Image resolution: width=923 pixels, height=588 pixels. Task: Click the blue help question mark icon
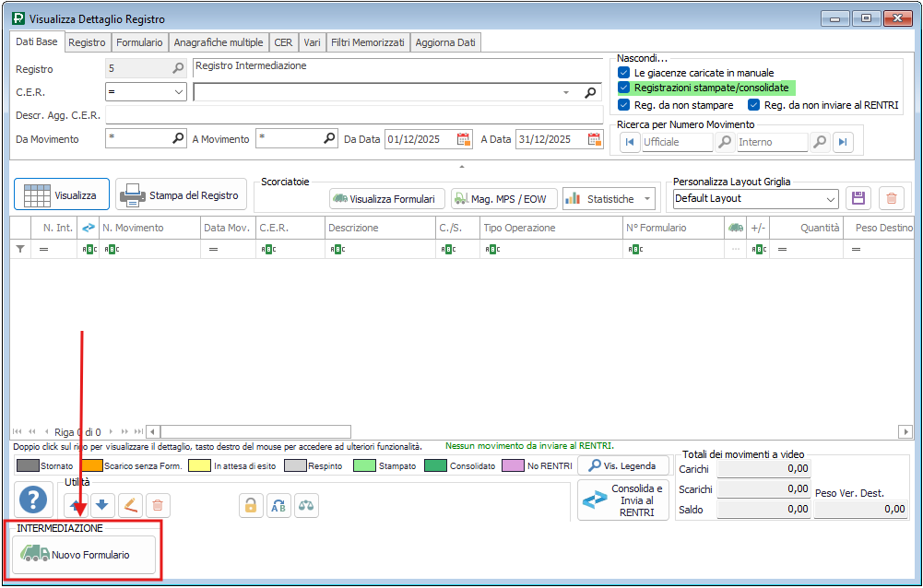(33, 500)
